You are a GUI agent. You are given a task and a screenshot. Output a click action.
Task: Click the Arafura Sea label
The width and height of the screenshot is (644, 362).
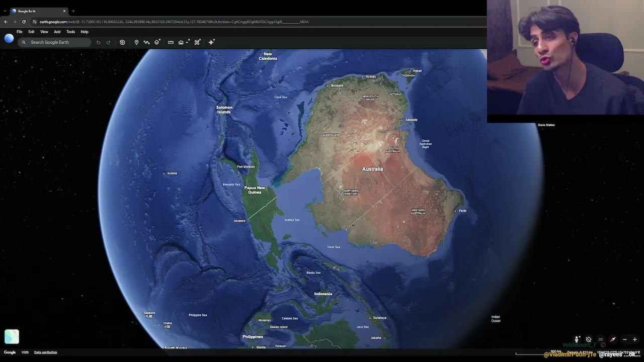292,220
